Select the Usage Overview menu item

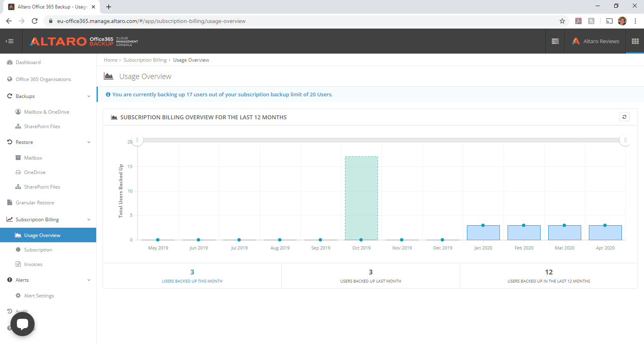[x=48, y=235]
